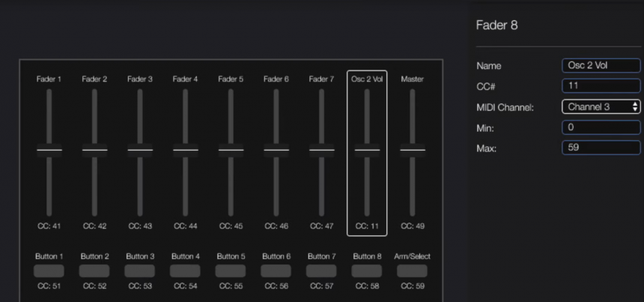This screenshot has height=302, width=644.
Task: Click the CC: 43 value
Action: point(139,226)
